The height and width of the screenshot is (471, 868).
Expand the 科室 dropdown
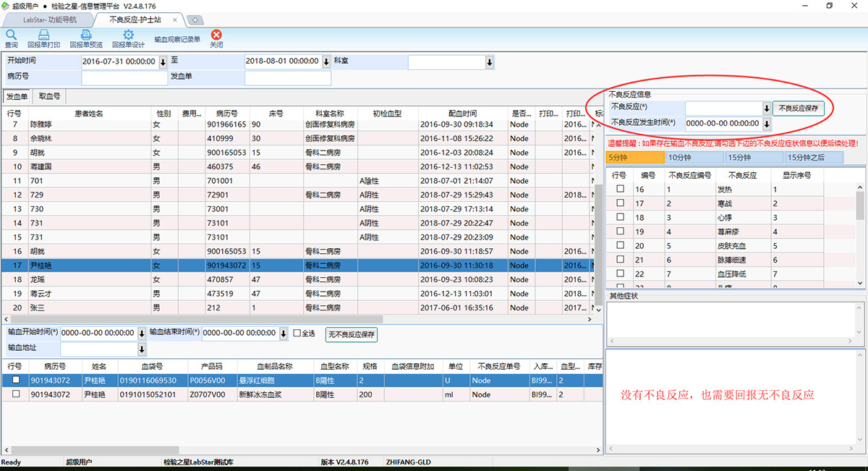tap(490, 62)
